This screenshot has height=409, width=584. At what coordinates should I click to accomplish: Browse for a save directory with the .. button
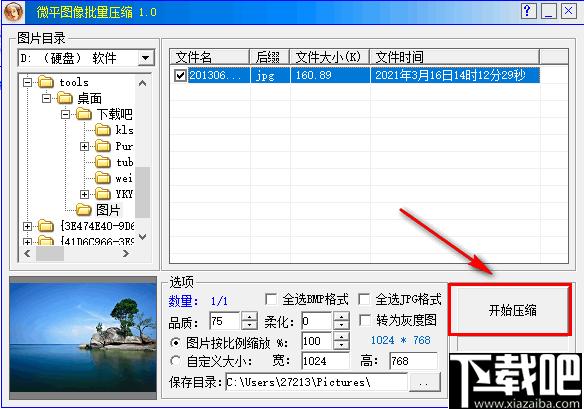pos(424,382)
